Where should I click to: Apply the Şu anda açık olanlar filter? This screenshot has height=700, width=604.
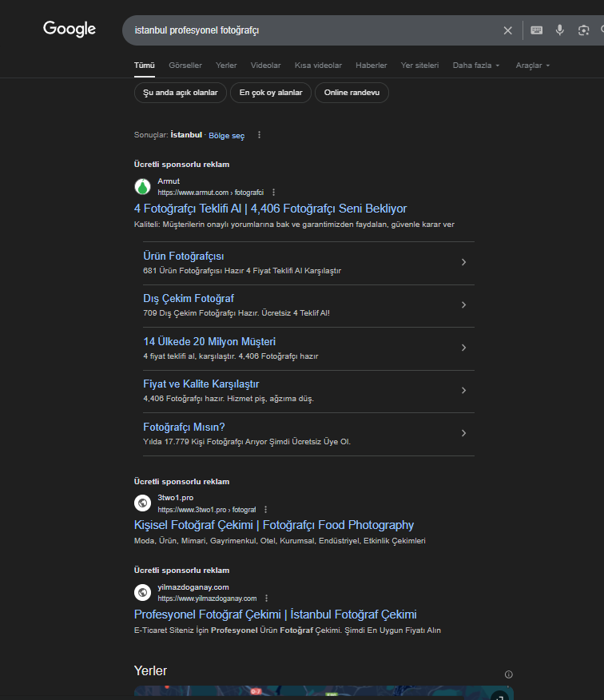point(181,93)
